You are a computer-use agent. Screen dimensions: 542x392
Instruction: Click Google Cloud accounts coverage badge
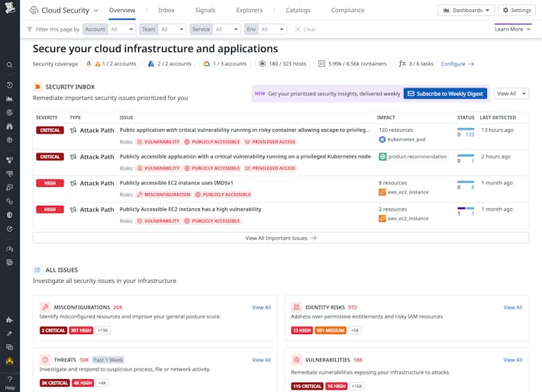(225, 64)
